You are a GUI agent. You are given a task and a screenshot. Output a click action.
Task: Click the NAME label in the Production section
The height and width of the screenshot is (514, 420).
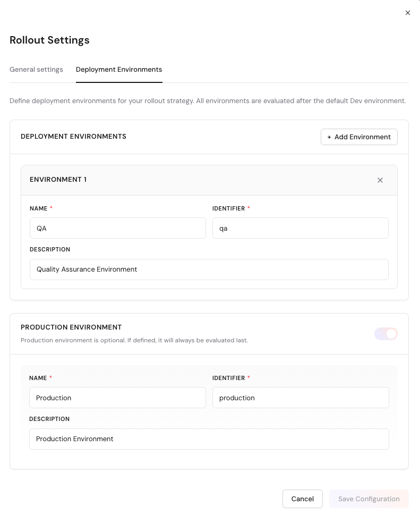tap(38, 378)
